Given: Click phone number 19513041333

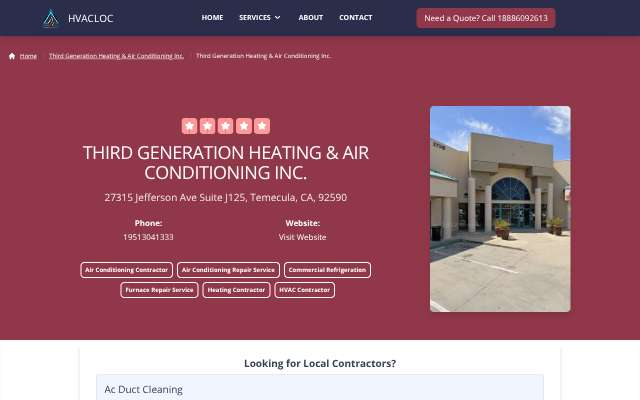Looking at the screenshot, I should 148,237.
